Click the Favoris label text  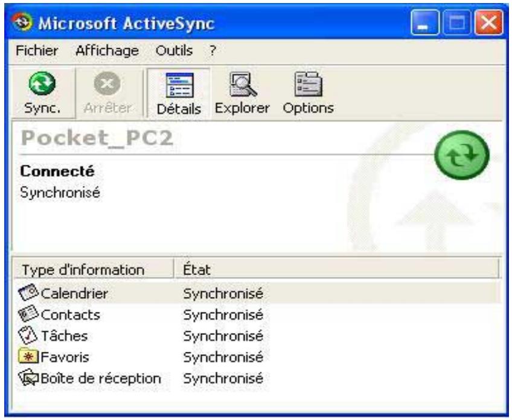tap(65, 357)
